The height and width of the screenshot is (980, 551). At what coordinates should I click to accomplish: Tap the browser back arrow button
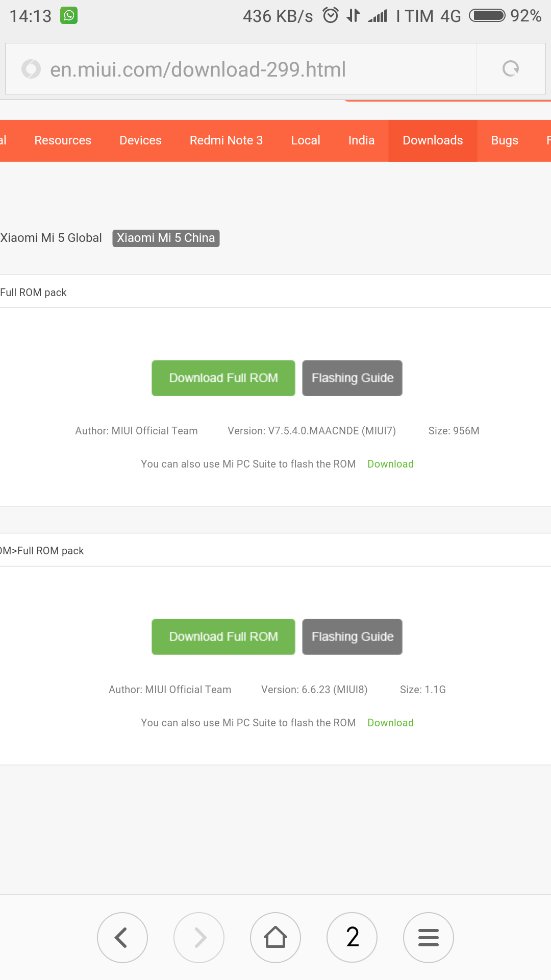(x=122, y=938)
